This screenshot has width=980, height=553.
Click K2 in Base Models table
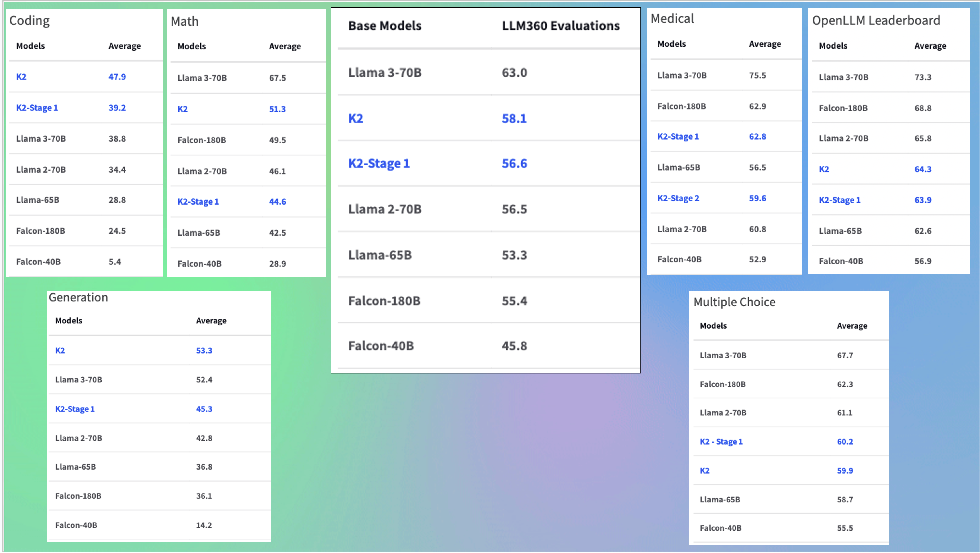tap(356, 118)
